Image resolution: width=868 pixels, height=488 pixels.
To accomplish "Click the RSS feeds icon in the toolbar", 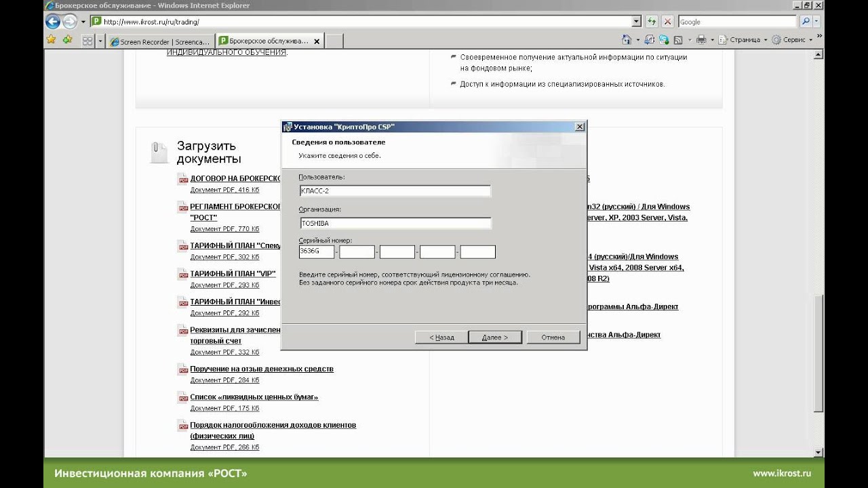I will click(x=677, y=40).
